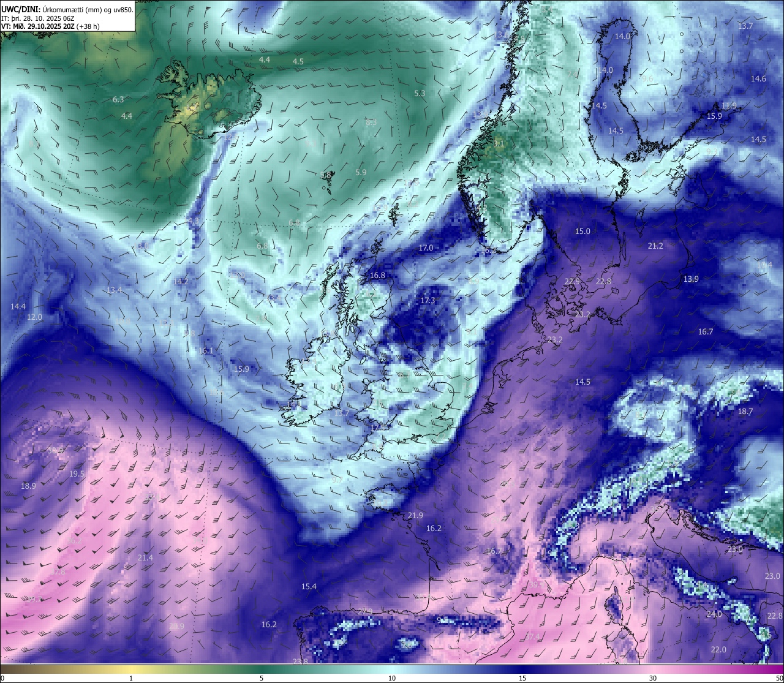The height and width of the screenshot is (683, 784).
Task: Click the map value 5.9
Action: (x=361, y=173)
